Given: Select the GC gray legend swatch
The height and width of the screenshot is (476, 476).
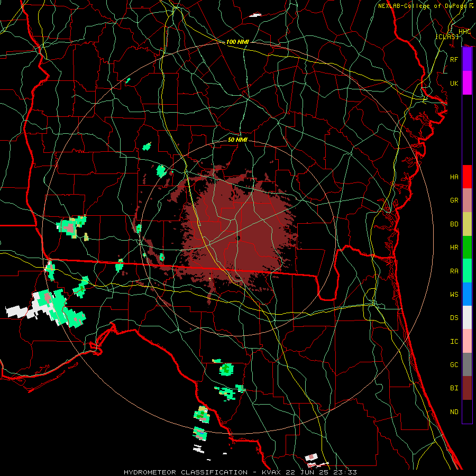Looking at the screenshot, I should click(x=467, y=364).
